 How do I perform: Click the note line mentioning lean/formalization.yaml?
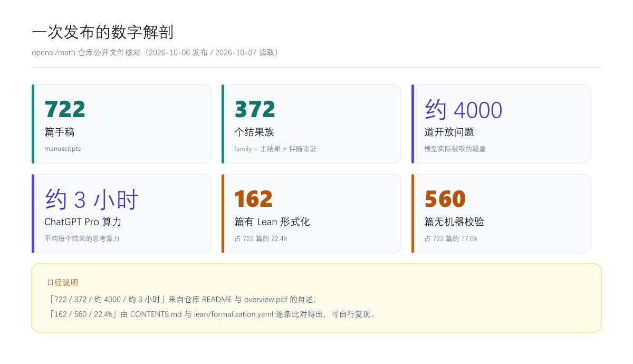click(212, 314)
